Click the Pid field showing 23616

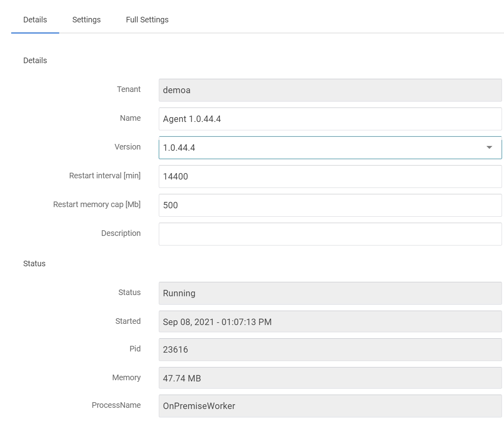coord(330,349)
